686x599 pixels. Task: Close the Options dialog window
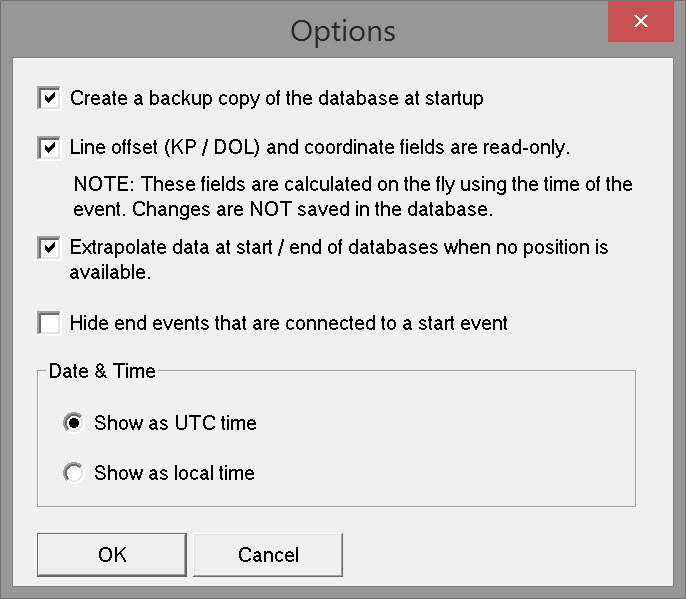(x=641, y=21)
